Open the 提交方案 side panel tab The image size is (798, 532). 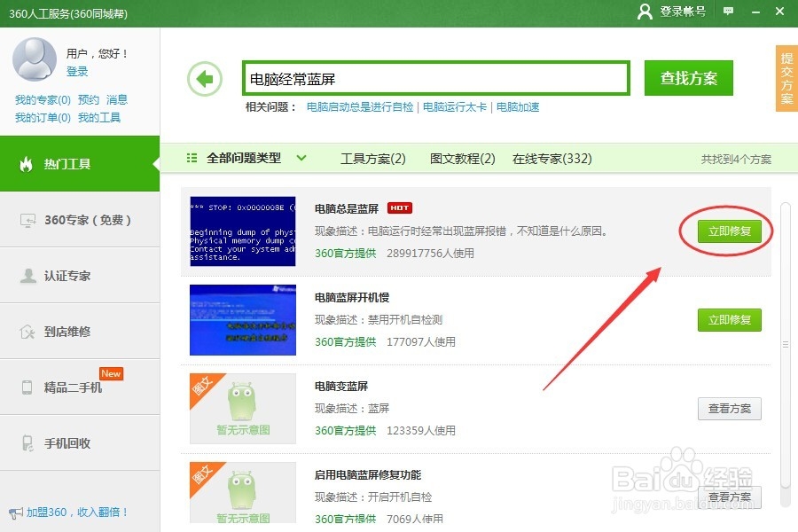[x=785, y=78]
